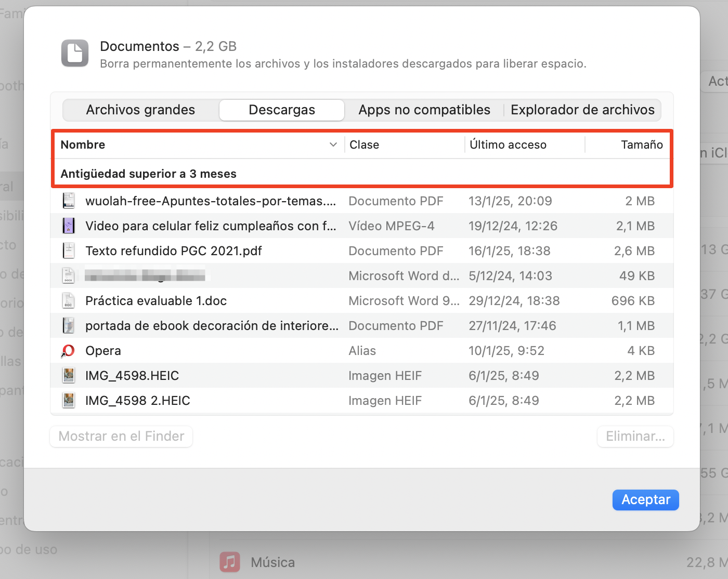Open the Apps no compatibles tab
This screenshot has height=579, width=728.
click(x=424, y=110)
